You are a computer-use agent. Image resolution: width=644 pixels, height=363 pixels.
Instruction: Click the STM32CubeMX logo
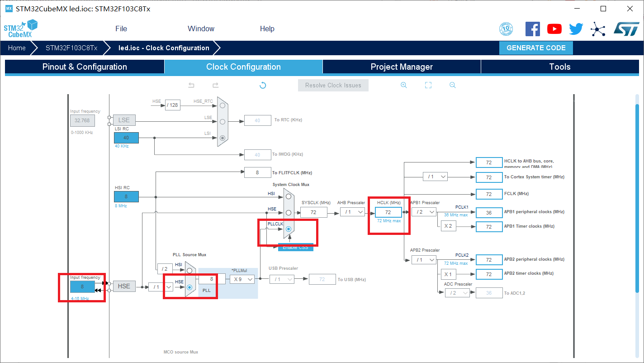point(21,29)
